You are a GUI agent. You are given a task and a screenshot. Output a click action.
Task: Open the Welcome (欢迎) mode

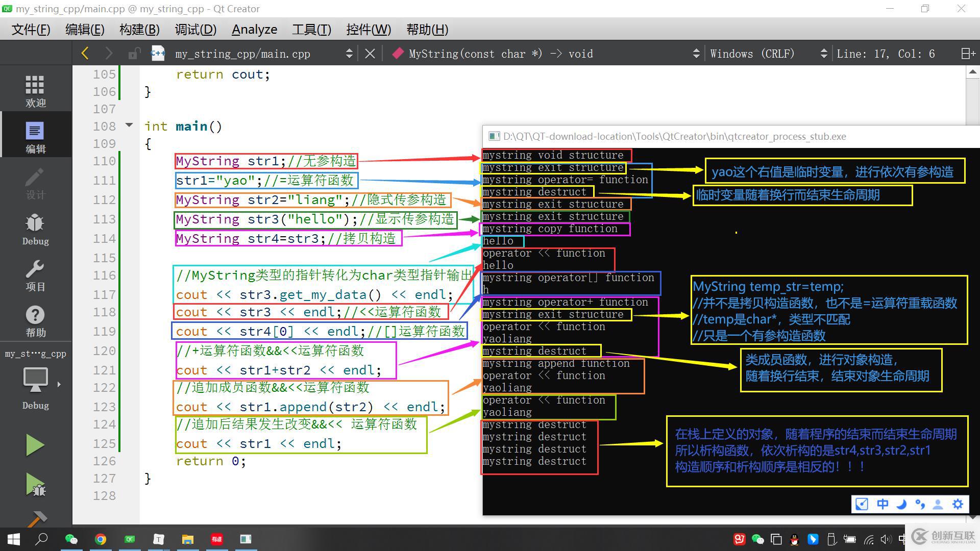point(35,91)
